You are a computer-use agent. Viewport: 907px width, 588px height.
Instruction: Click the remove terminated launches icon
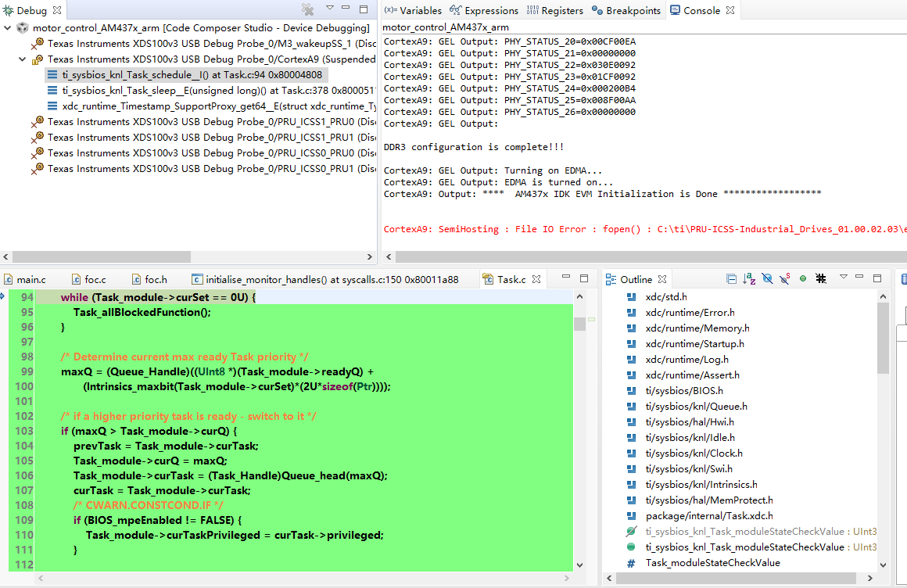point(308,9)
